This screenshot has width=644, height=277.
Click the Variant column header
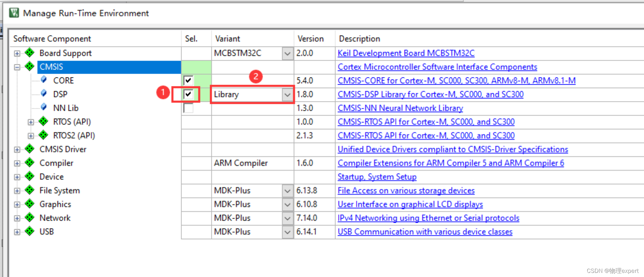(252, 39)
